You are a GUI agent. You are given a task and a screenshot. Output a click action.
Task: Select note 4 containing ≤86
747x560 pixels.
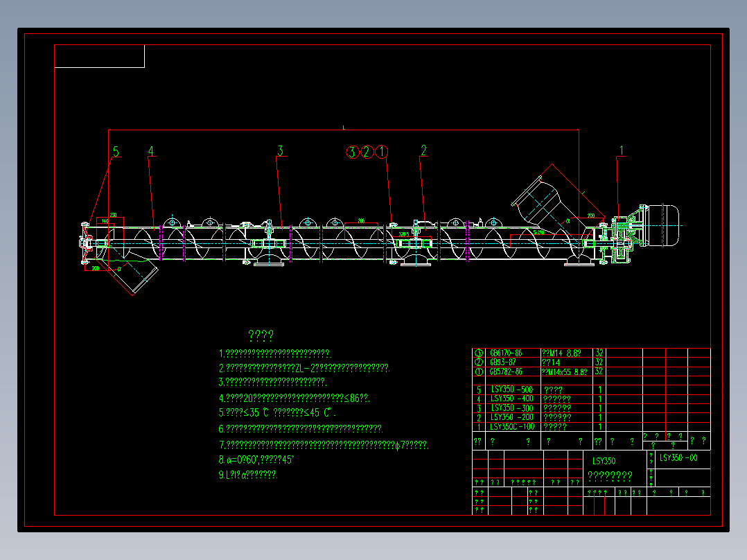coord(294,398)
